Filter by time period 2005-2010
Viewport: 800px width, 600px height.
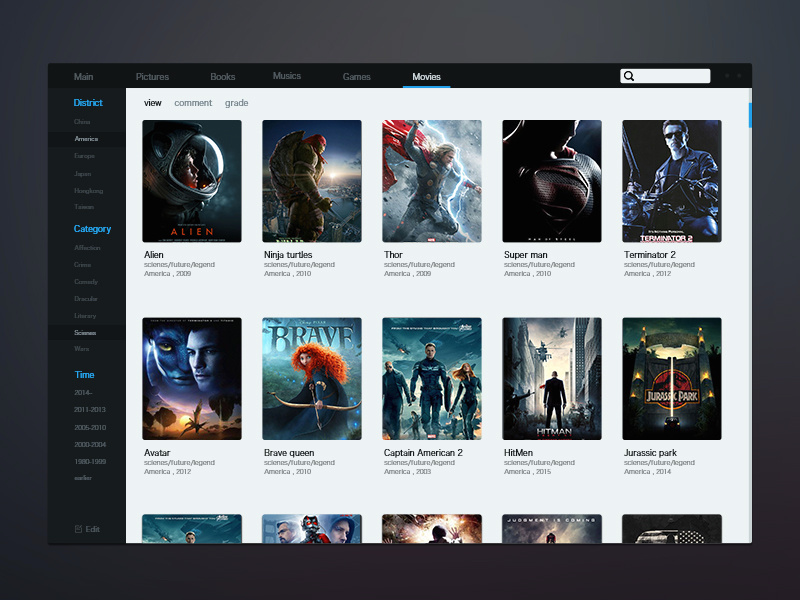click(x=89, y=426)
